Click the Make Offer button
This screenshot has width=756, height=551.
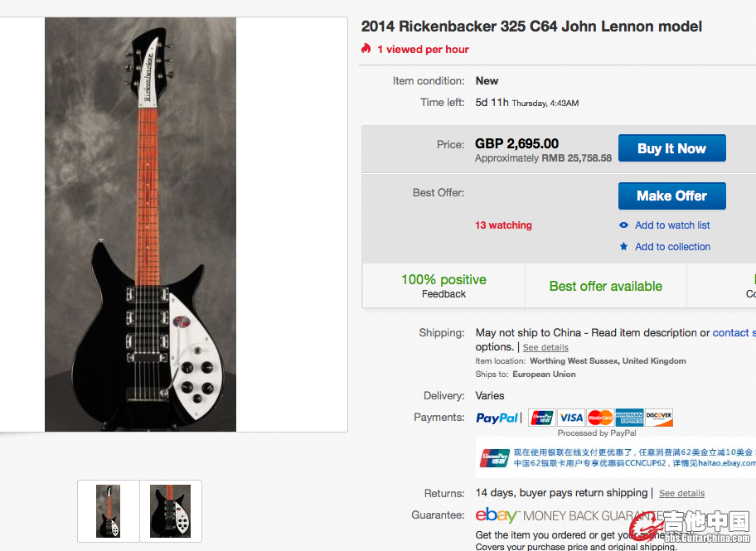click(x=672, y=196)
